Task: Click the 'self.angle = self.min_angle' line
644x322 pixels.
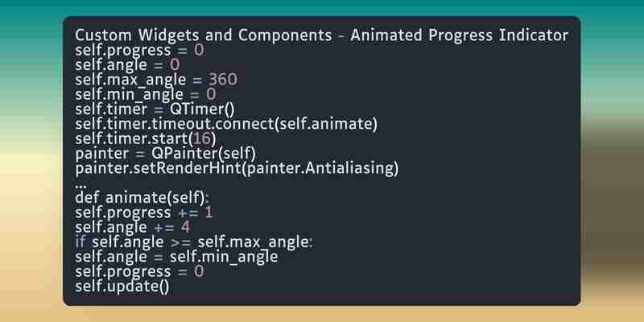Action: 176,258
